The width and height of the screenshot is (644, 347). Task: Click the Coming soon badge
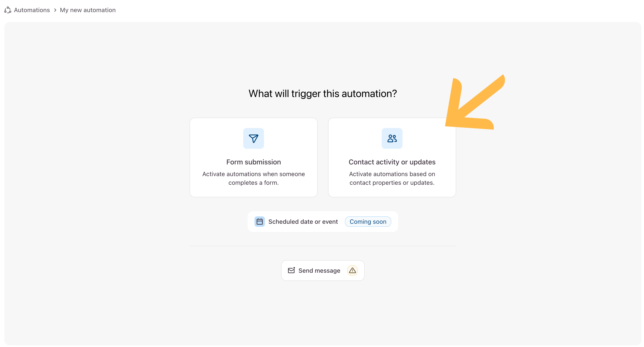point(367,221)
